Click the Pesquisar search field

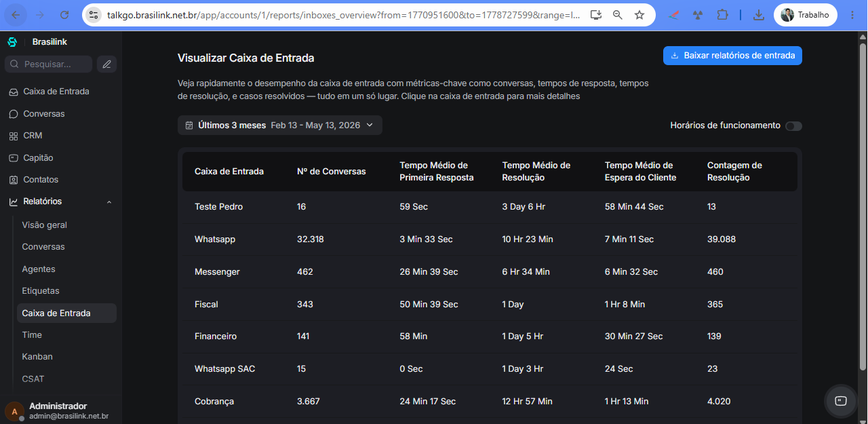click(48, 64)
